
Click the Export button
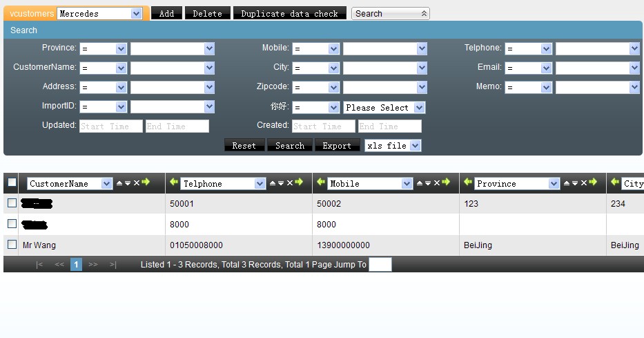coord(337,146)
